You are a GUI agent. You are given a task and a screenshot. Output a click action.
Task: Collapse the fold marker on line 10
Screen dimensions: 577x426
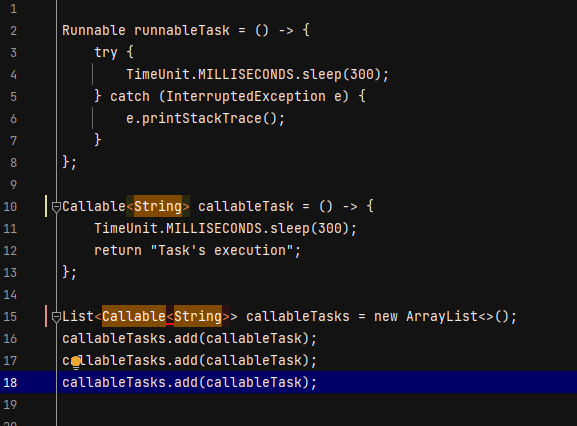click(x=56, y=207)
